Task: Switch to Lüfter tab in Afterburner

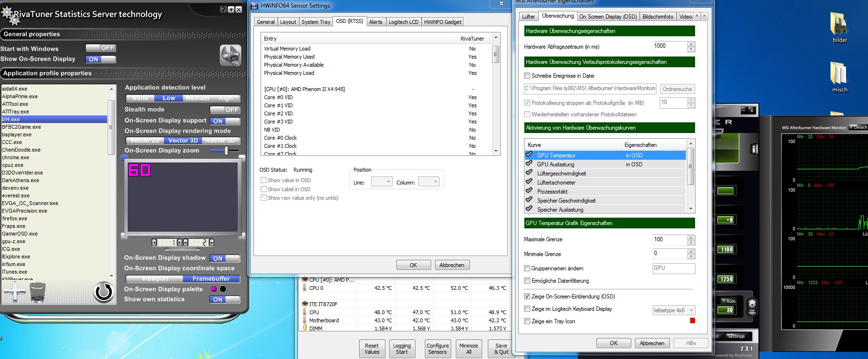Action: tap(528, 16)
